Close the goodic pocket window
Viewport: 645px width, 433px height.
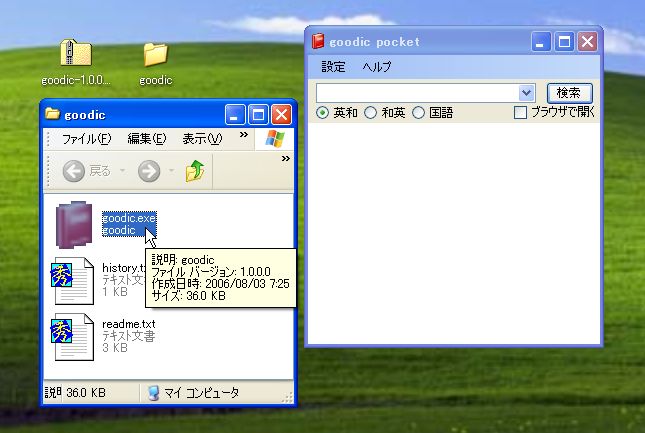click(587, 42)
